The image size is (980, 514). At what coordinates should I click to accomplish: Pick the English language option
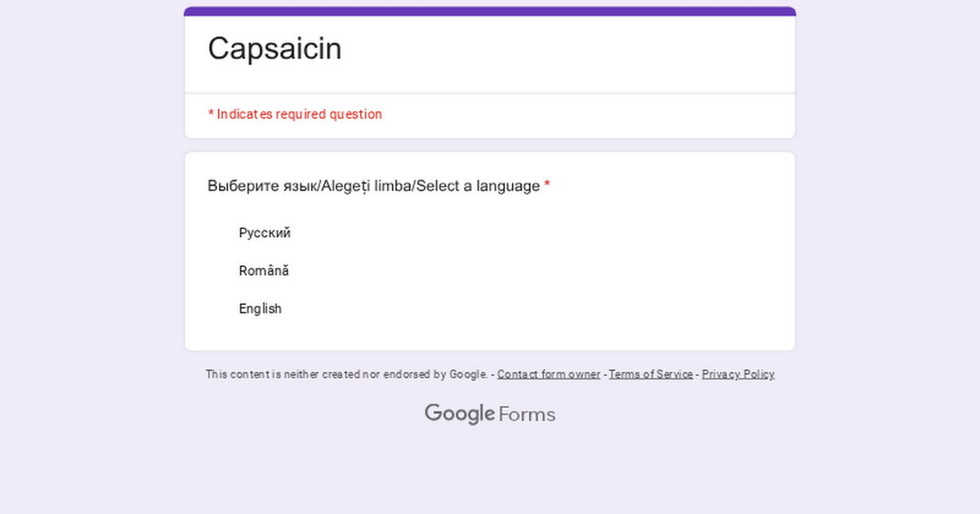point(260,309)
